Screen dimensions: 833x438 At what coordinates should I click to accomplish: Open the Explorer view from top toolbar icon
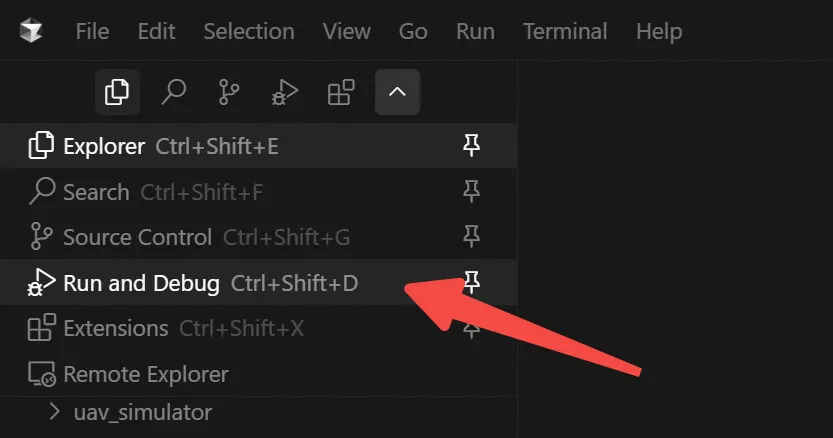coord(117,92)
